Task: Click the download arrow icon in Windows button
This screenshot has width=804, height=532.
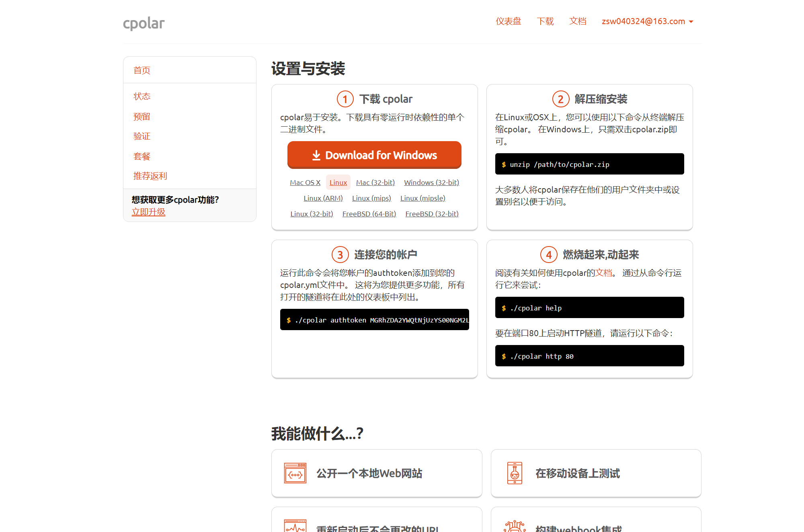Action: (x=316, y=155)
